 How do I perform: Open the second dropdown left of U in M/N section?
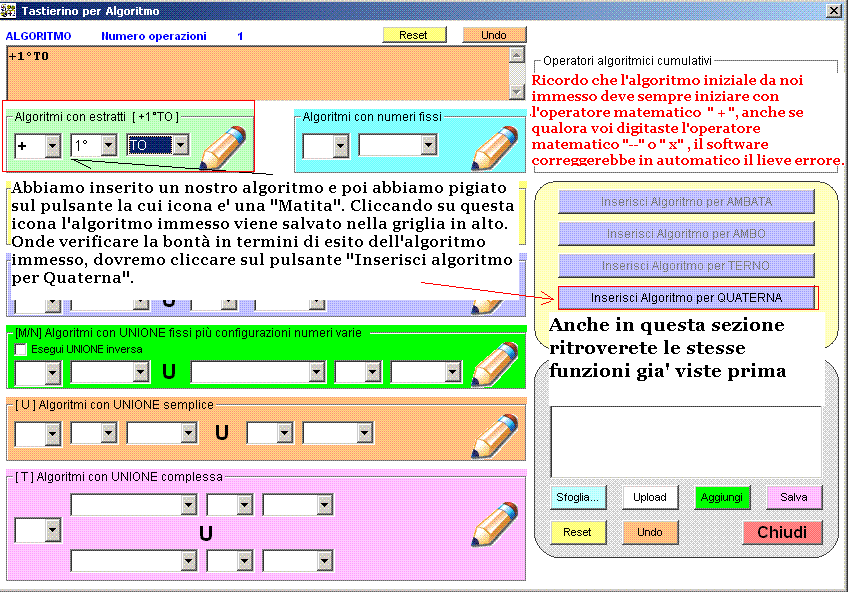[141, 372]
